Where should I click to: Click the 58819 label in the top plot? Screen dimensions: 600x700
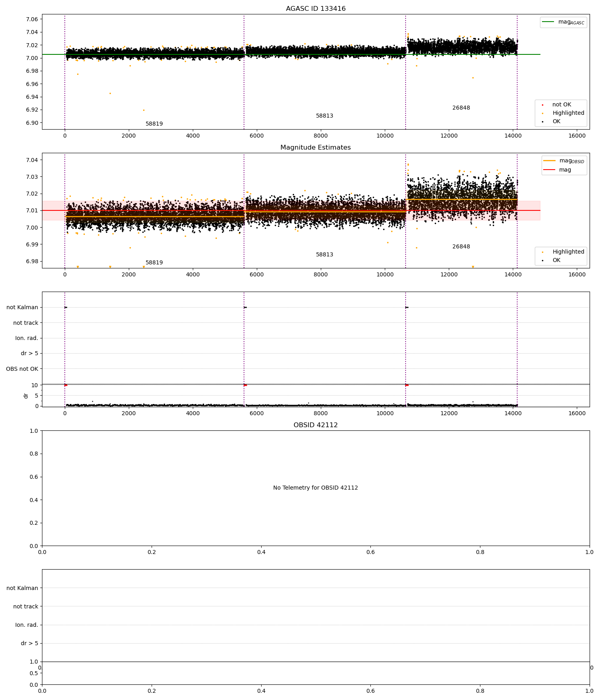(x=154, y=124)
